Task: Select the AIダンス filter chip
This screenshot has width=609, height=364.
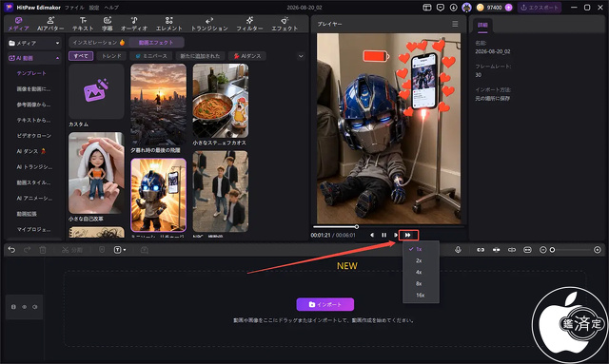Action: click(x=247, y=56)
